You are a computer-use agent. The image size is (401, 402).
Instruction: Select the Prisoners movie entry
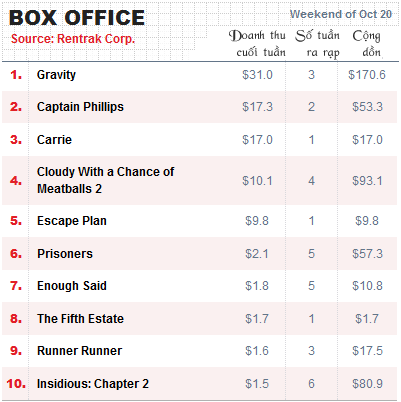(65, 254)
